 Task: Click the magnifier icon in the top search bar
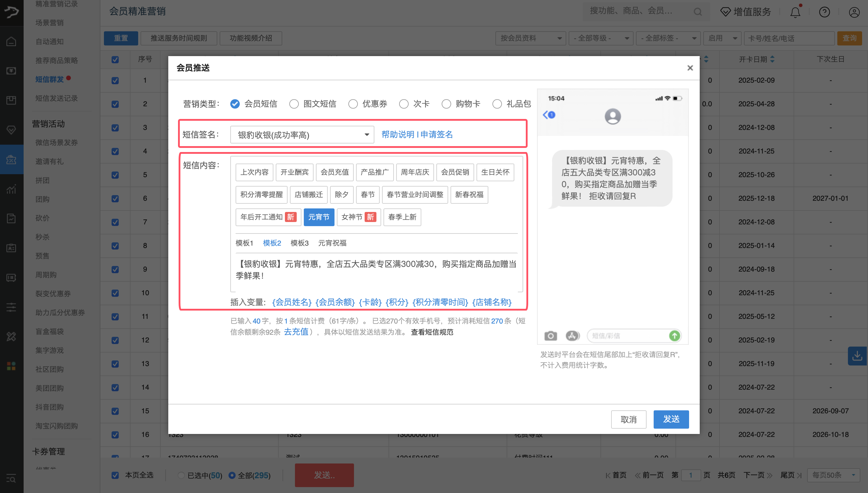[x=698, y=12]
